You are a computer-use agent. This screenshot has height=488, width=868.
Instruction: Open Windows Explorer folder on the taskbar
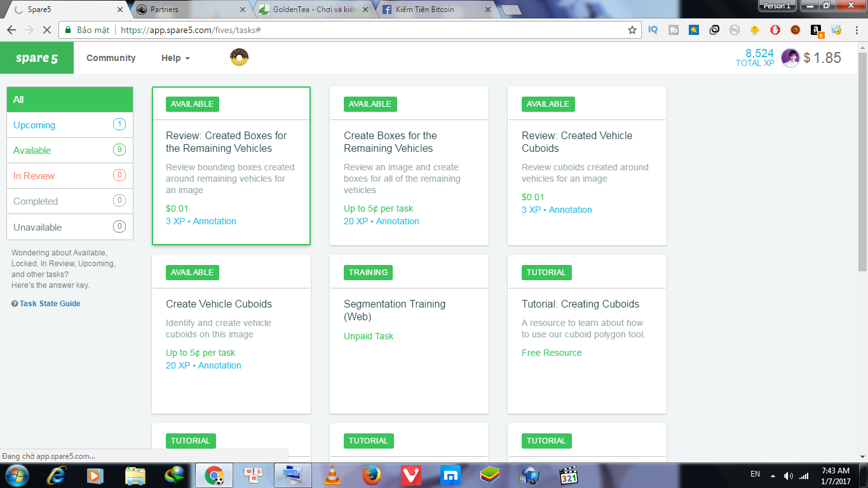click(x=136, y=475)
